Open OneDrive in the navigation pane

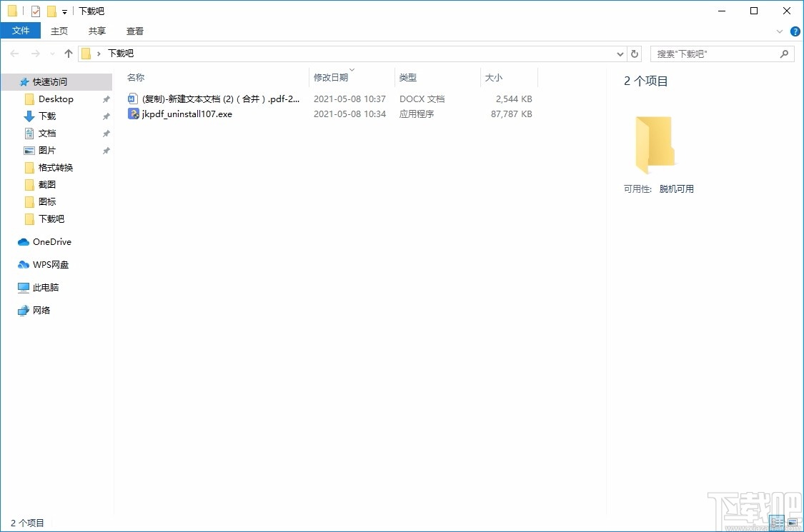(50, 242)
